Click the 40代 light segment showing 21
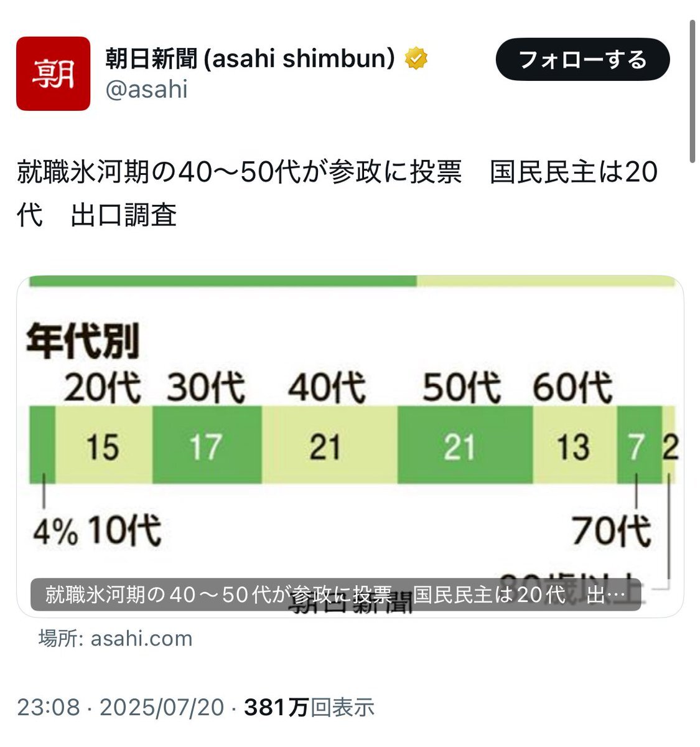The image size is (700, 747). click(x=329, y=445)
